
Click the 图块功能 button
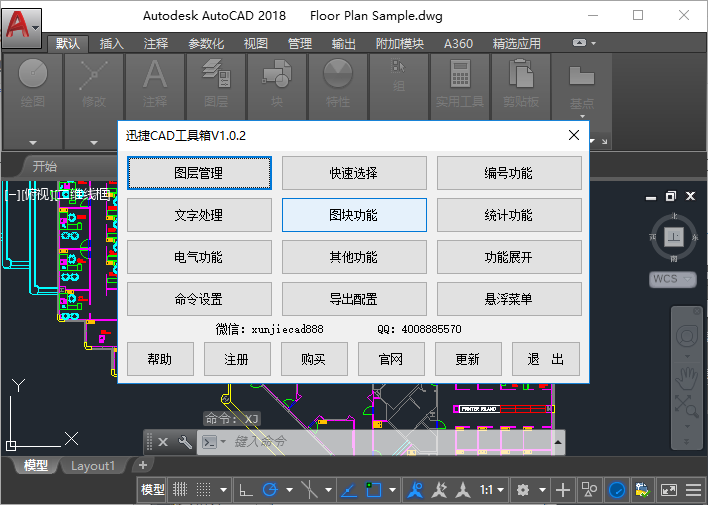tap(354, 215)
